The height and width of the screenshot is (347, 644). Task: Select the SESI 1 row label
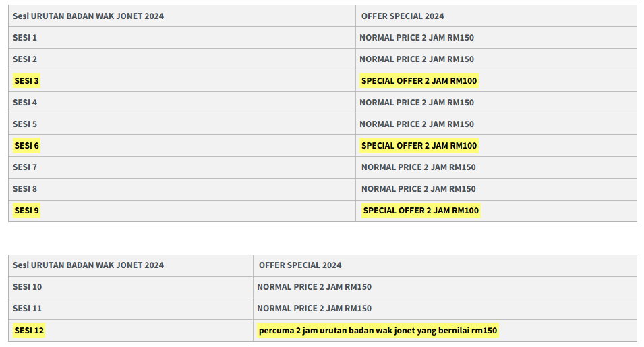(25, 38)
